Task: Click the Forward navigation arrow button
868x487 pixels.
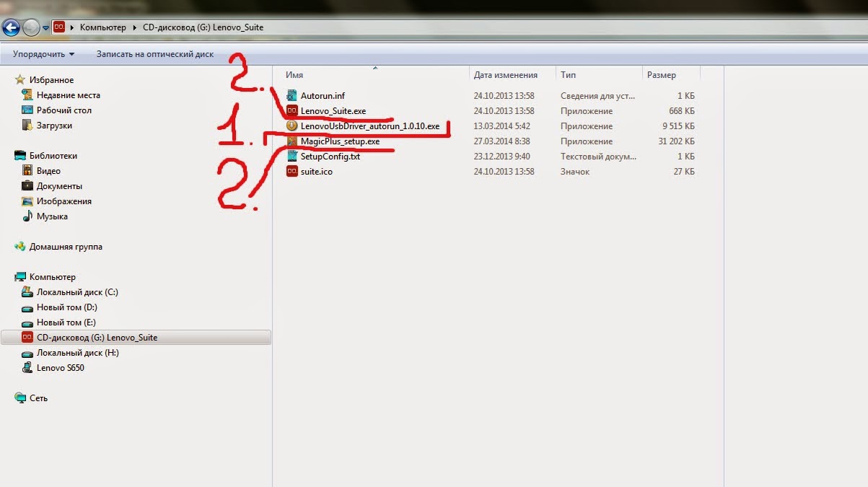Action: (x=31, y=27)
